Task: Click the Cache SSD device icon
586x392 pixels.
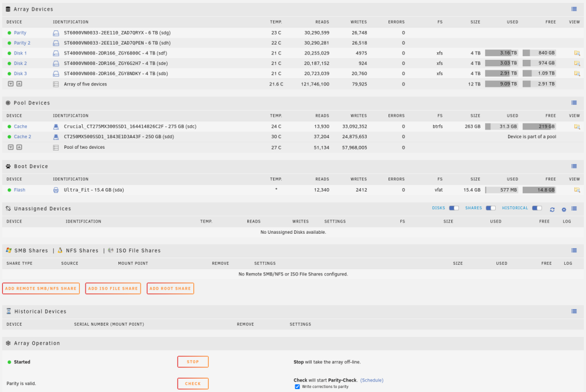Action: [56, 127]
